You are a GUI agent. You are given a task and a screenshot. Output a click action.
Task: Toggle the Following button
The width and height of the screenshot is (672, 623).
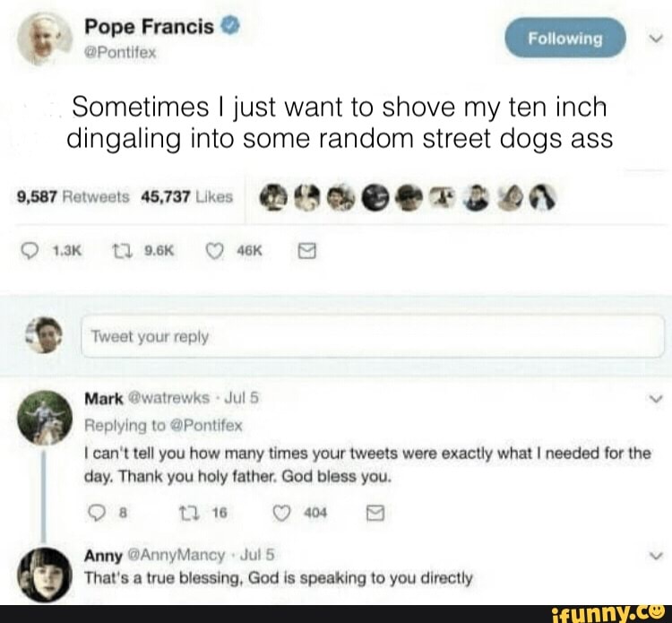565,39
